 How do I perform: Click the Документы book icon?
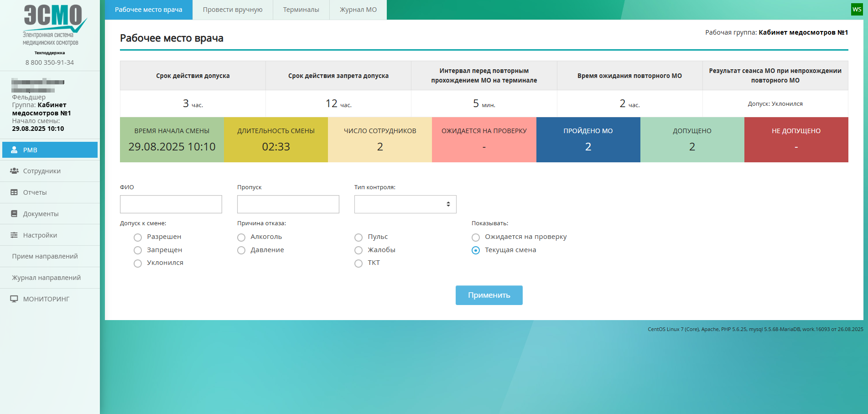pos(14,214)
